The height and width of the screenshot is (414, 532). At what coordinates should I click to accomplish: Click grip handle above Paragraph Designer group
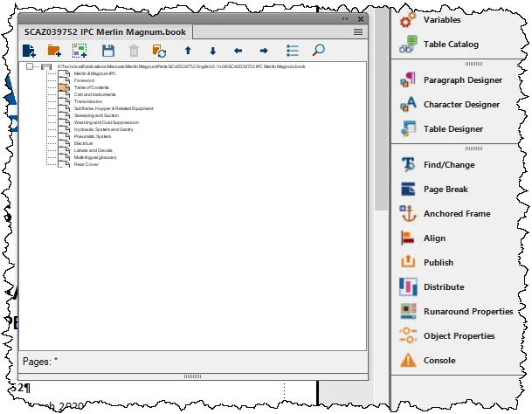pyautogui.click(x=473, y=64)
